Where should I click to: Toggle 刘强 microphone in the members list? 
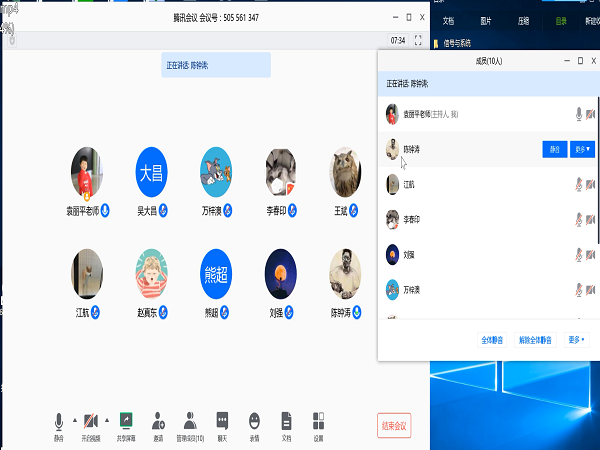coord(579,255)
